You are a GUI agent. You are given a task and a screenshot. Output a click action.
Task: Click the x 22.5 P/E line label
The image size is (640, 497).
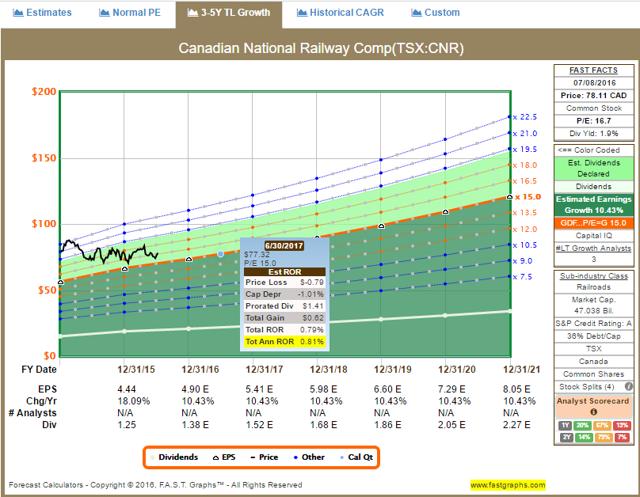525,117
